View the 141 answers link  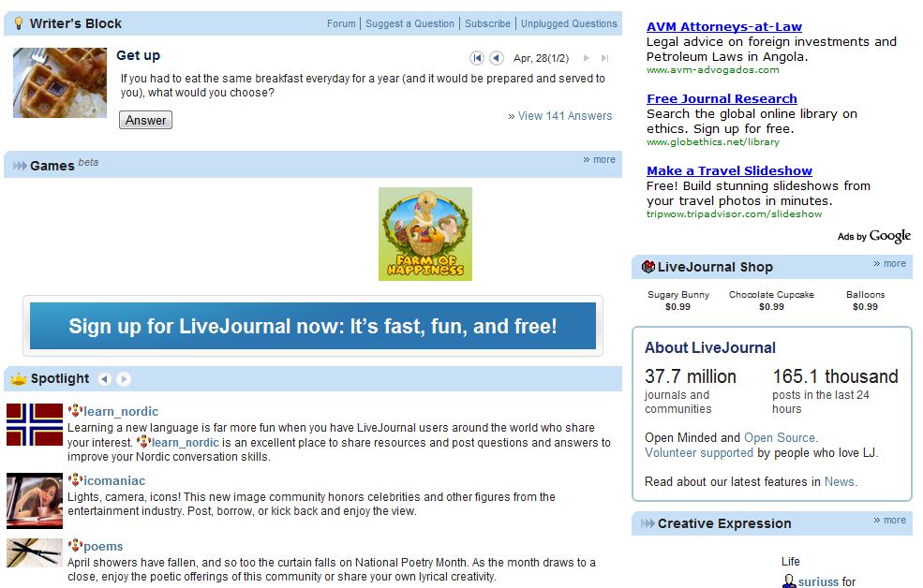point(564,116)
